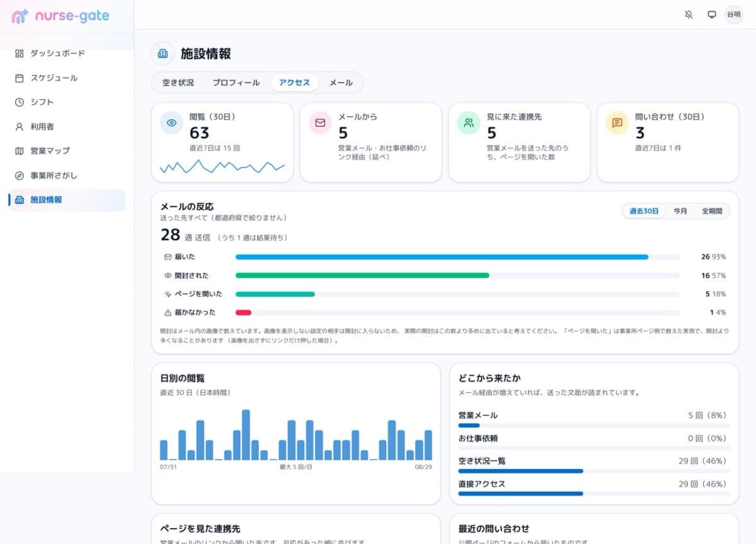The image size is (756, 544).
Task: Click the ページを見た連携先 heading
Action: pyautogui.click(x=200, y=529)
